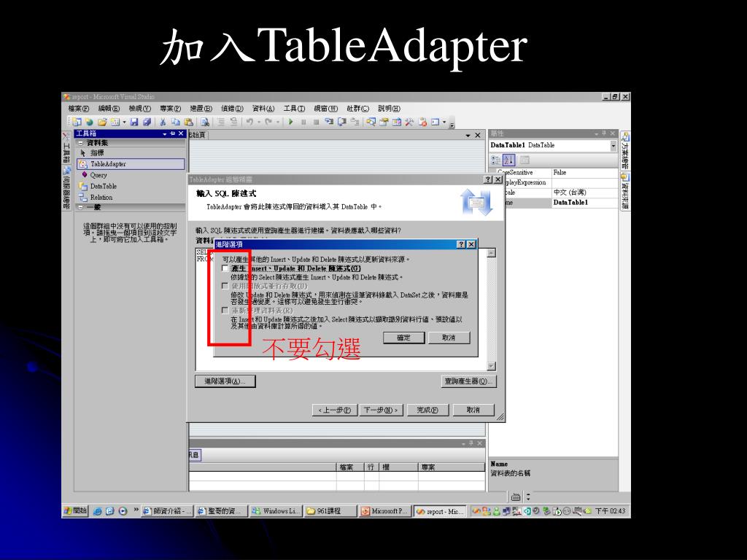Click the Redo arrow icon
Image resolution: width=747 pixels, height=560 pixels.
point(268,122)
